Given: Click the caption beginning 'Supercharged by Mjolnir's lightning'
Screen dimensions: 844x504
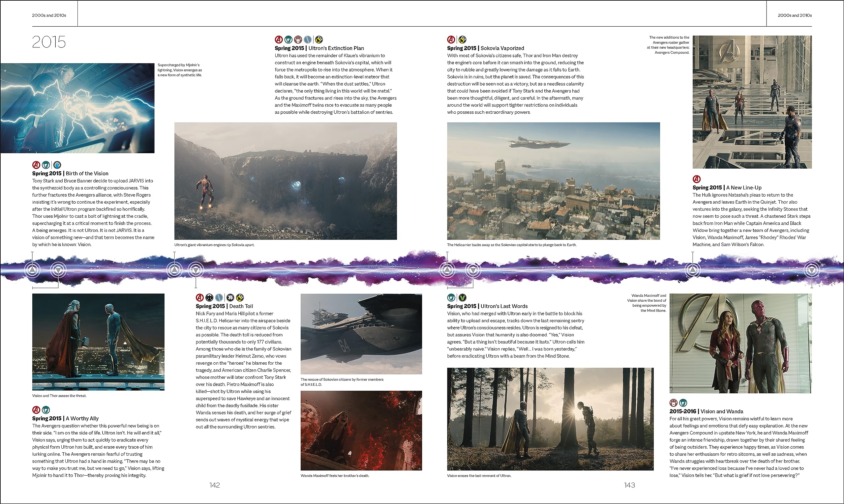Looking at the screenshot, I should point(180,70).
